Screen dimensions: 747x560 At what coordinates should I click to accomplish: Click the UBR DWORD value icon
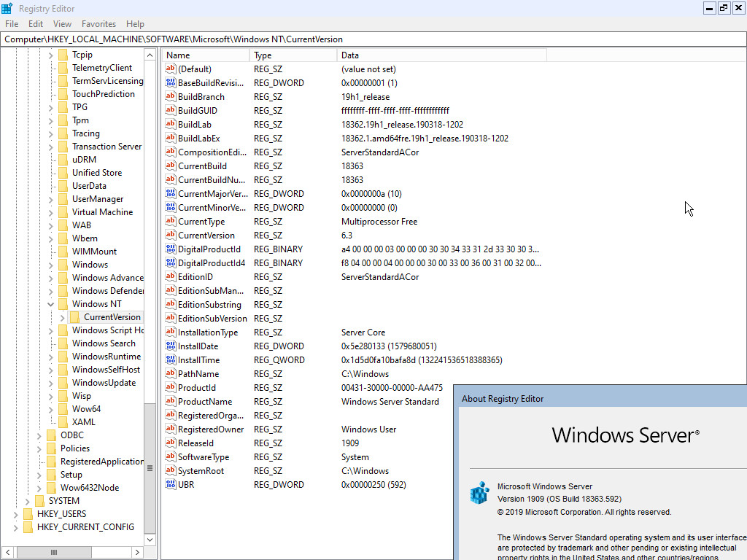(x=171, y=484)
